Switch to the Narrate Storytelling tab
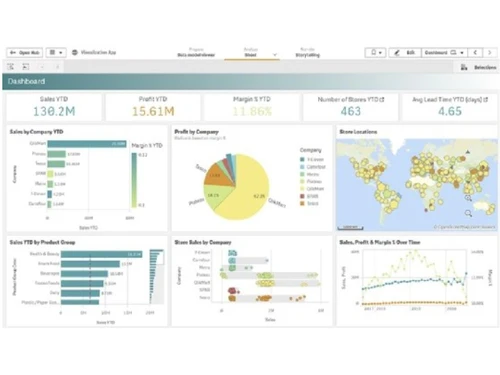The image size is (500, 375). tap(307, 52)
